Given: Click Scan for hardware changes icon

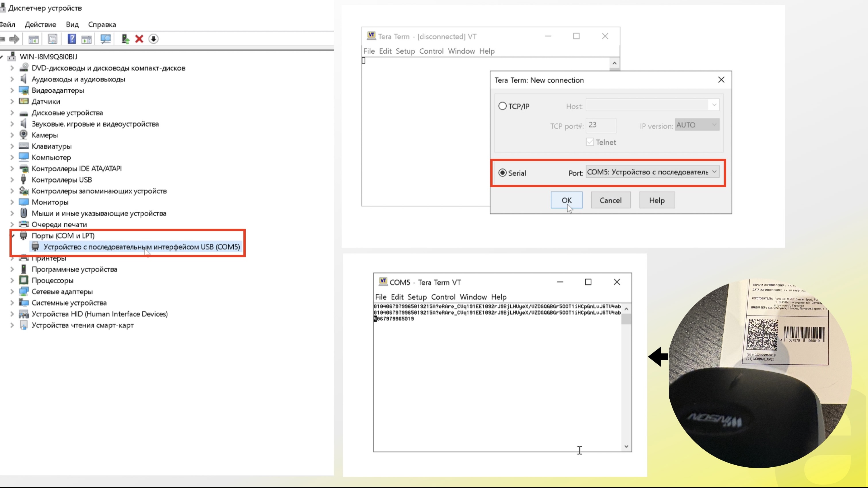Looking at the screenshot, I should [x=105, y=39].
